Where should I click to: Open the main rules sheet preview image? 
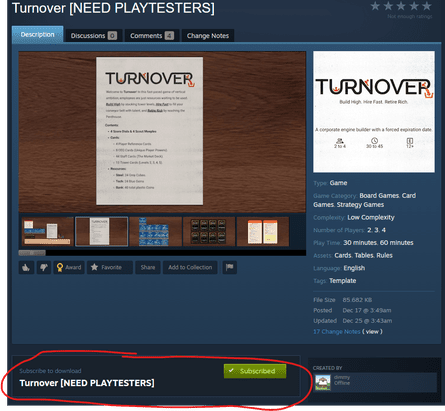tap(162, 132)
